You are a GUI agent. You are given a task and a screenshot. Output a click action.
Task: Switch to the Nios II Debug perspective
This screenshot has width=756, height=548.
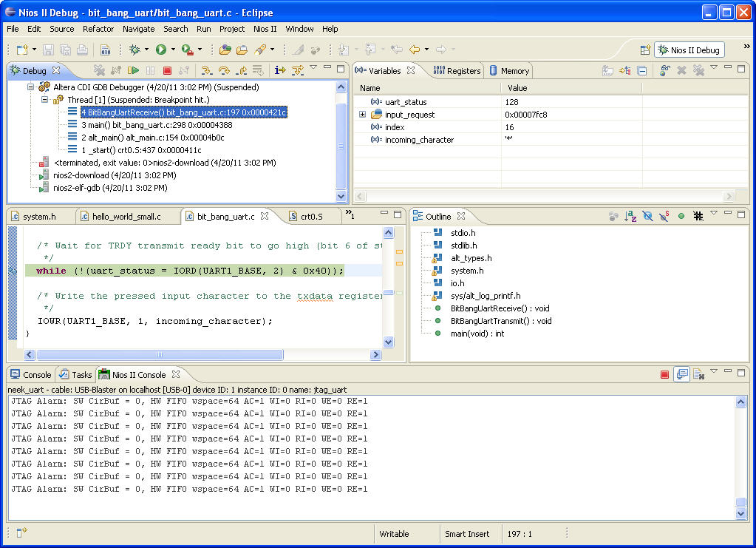(x=688, y=50)
